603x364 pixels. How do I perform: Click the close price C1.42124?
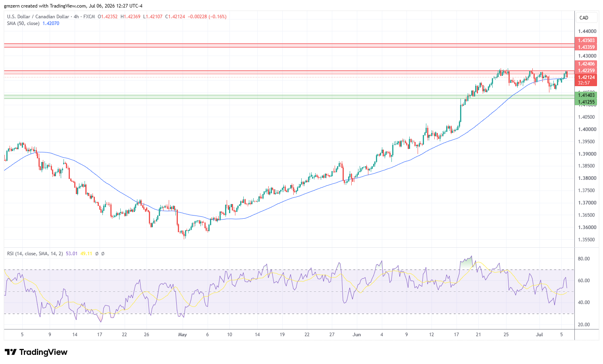[x=175, y=17]
